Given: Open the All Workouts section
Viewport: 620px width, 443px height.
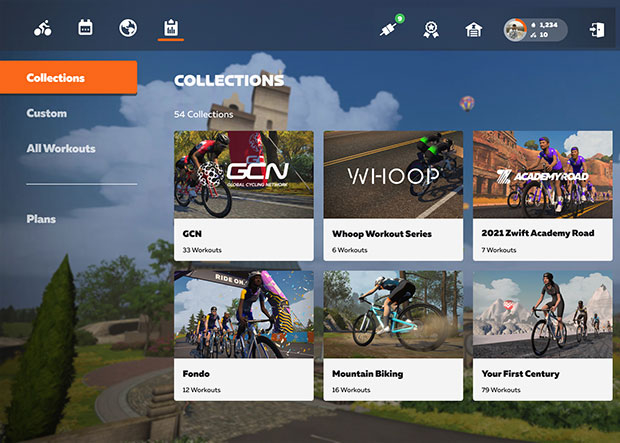Looking at the screenshot, I should pyautogui.click(x=61, y=148).
